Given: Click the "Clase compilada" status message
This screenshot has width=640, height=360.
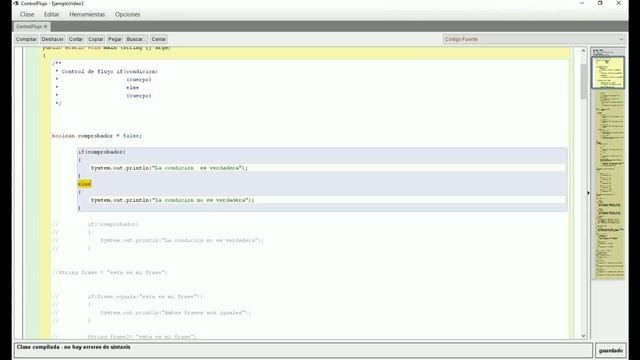Looking at the screenshot, I should pyautogui.click(x=73, y=347).
